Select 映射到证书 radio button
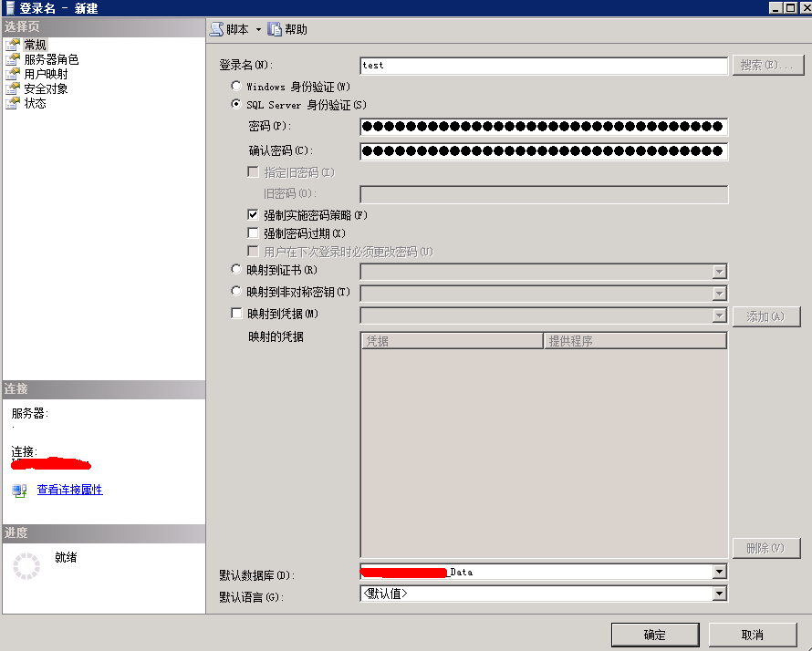 click(x=236, y=270)
